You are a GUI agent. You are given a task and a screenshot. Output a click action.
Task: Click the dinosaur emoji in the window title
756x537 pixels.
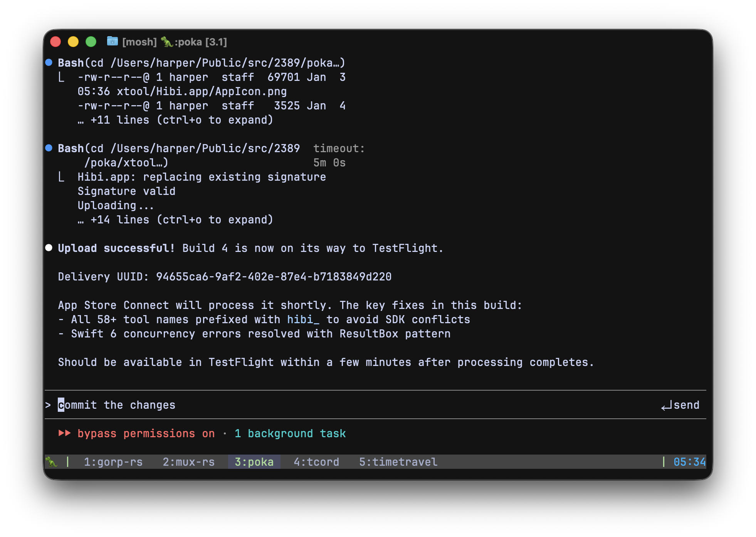[166, 42]
